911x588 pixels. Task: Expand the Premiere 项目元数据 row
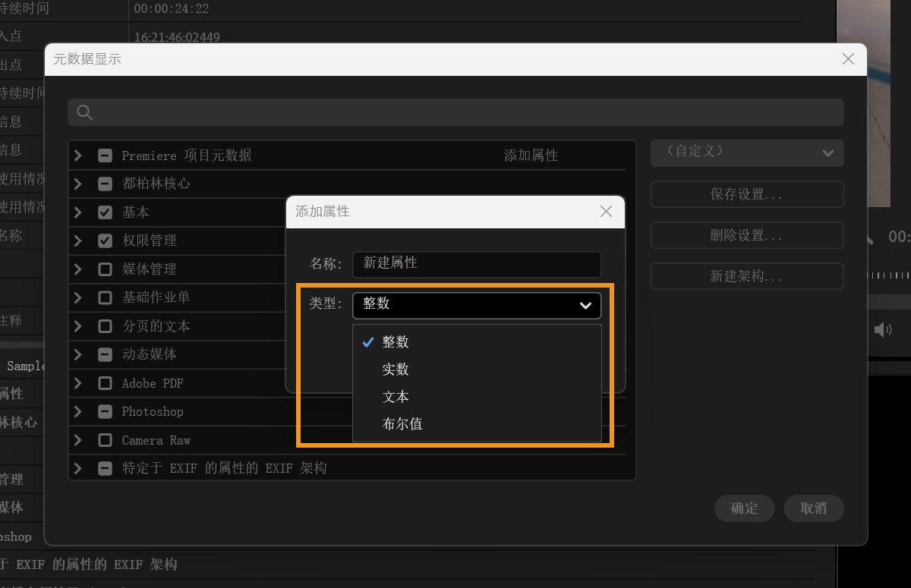[78, 156]
